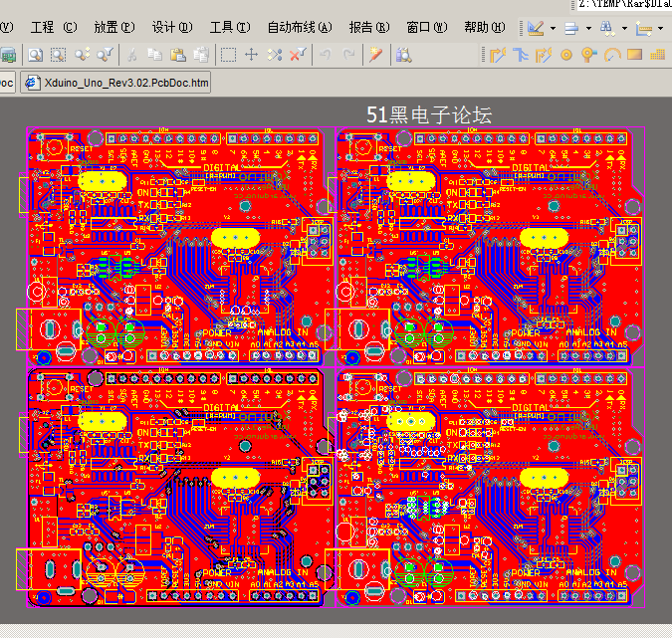Expand the utility drawing tools dropdown arrow
672x638 pixels.
[x=553, y=28]
